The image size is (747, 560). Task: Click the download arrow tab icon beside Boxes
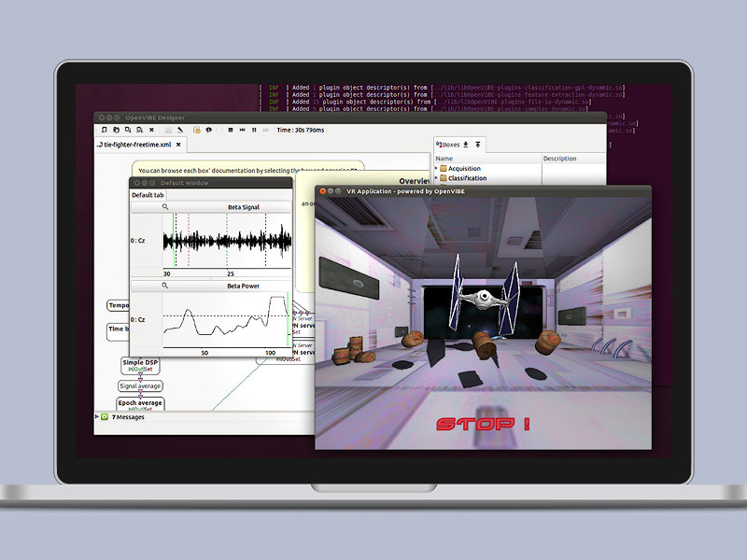tap(465, 145)
